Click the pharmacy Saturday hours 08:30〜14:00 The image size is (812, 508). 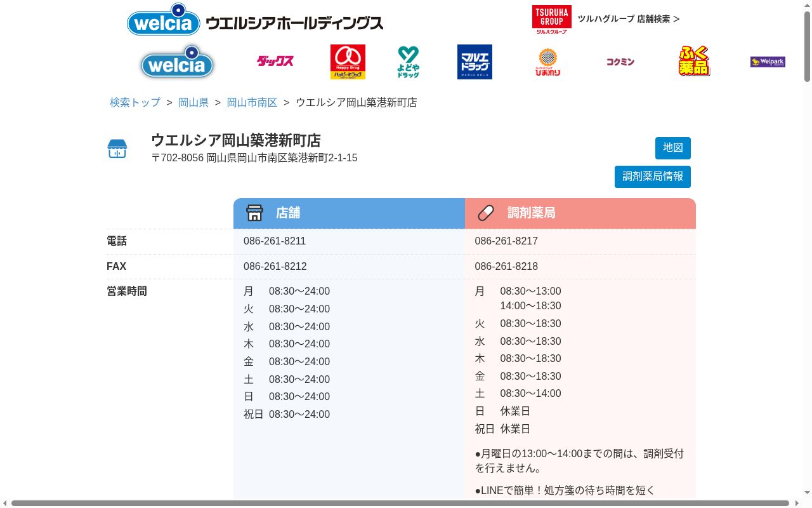tap(531, 394)
